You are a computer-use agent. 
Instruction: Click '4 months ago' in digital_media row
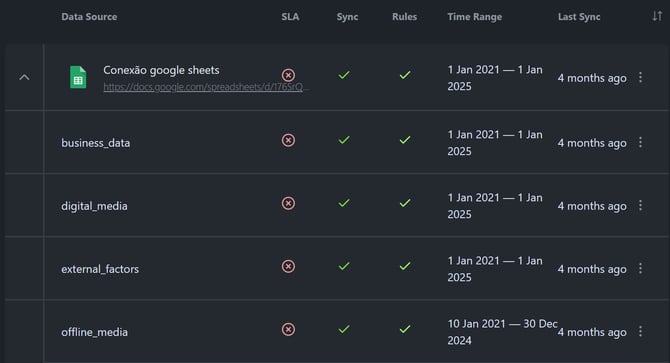[x=592, y=206]
